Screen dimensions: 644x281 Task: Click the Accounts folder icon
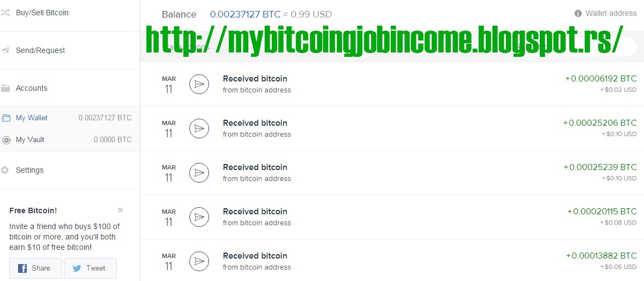click(5, 88)
